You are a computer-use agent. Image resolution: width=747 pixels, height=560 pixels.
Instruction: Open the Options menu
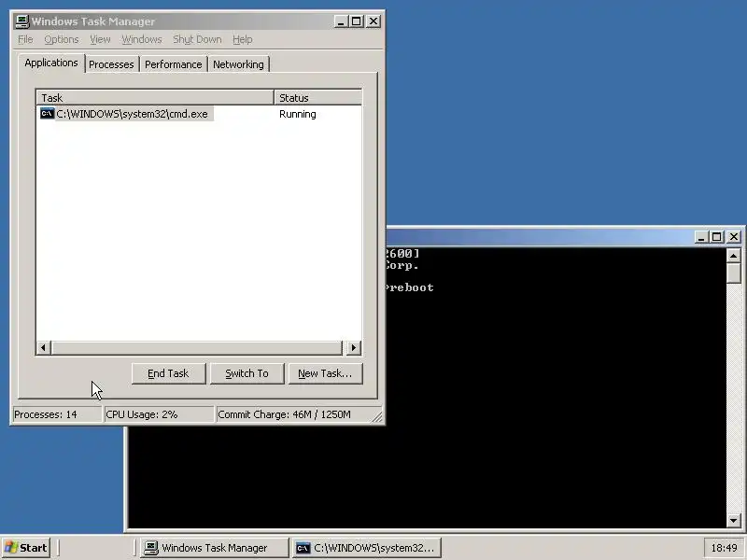click(x=62, y=39)
